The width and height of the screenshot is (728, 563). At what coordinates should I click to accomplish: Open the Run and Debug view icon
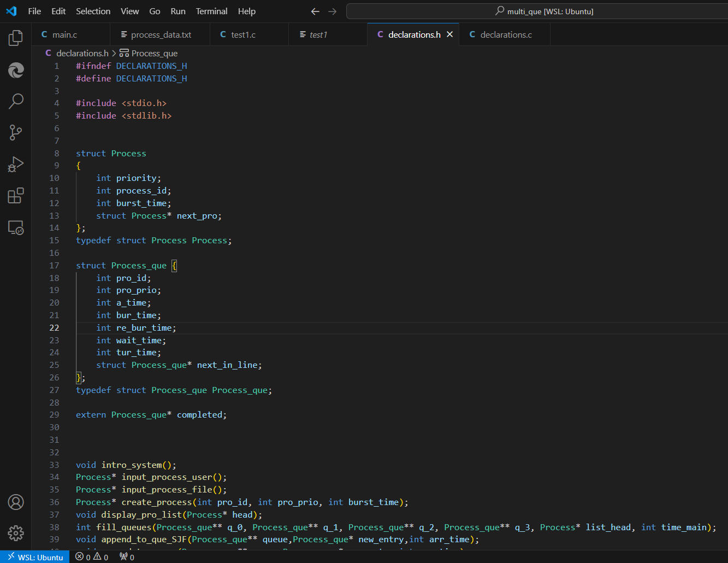point(16,164)
